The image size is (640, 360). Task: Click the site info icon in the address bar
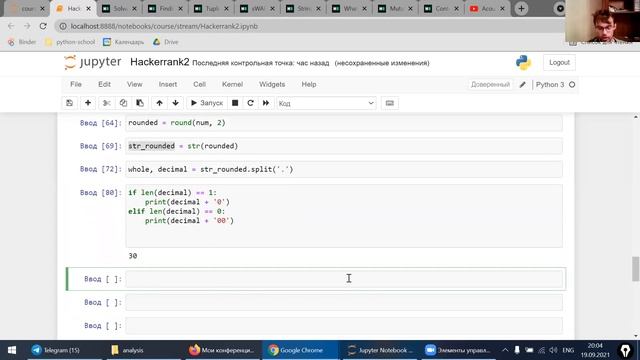pos(63,26)
